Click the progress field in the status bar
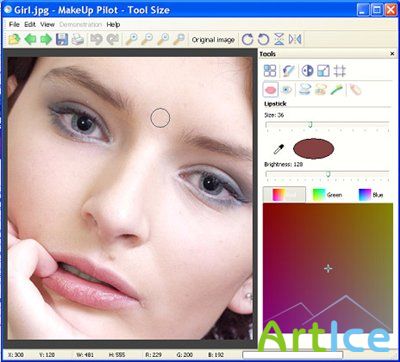Image resolution: width=400 pixels, height=362 pixels. point(292,355)
